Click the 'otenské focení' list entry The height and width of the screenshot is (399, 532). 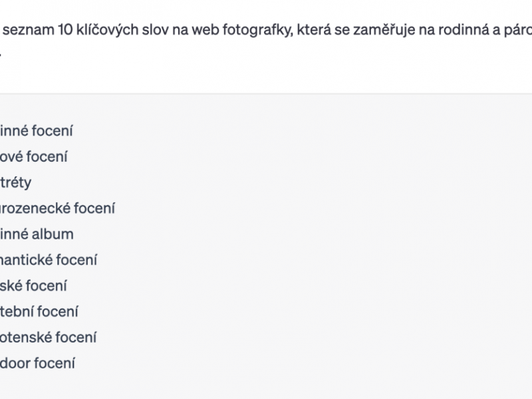[x=48, y=337]
